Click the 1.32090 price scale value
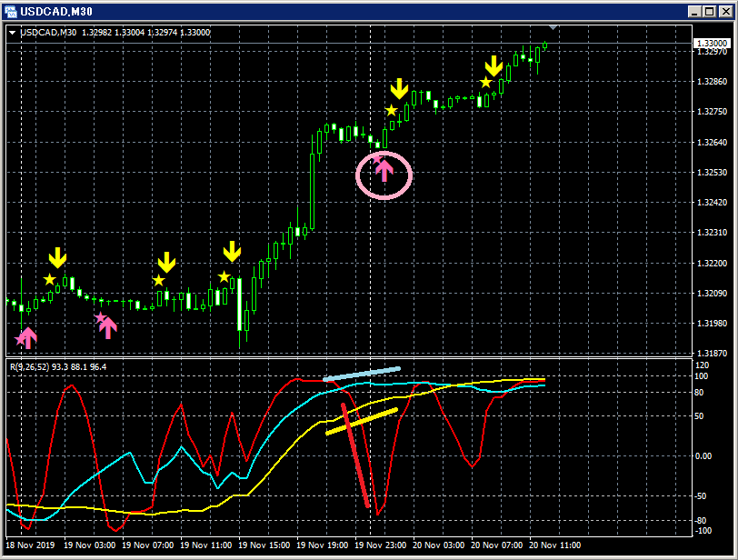The height and width of the screenshot is (560, 738). [x=712, y=293]
